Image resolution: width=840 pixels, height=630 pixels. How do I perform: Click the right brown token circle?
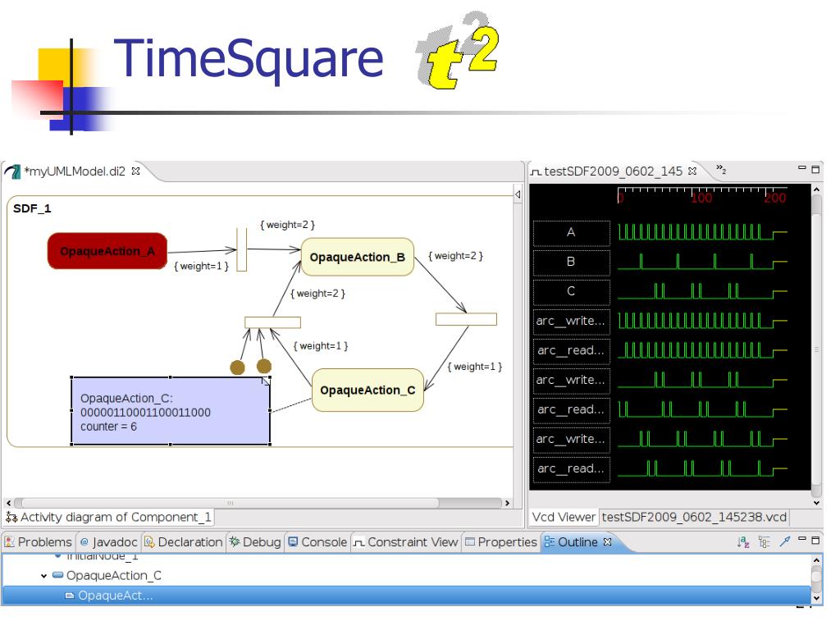pos(264,366)
